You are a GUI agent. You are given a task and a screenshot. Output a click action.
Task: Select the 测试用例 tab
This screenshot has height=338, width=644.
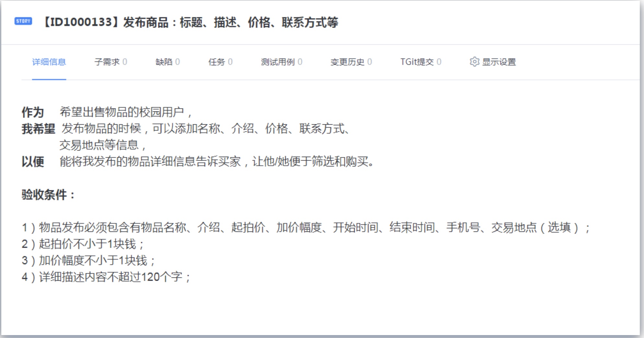pyautogui.click(x=282, y=62)
